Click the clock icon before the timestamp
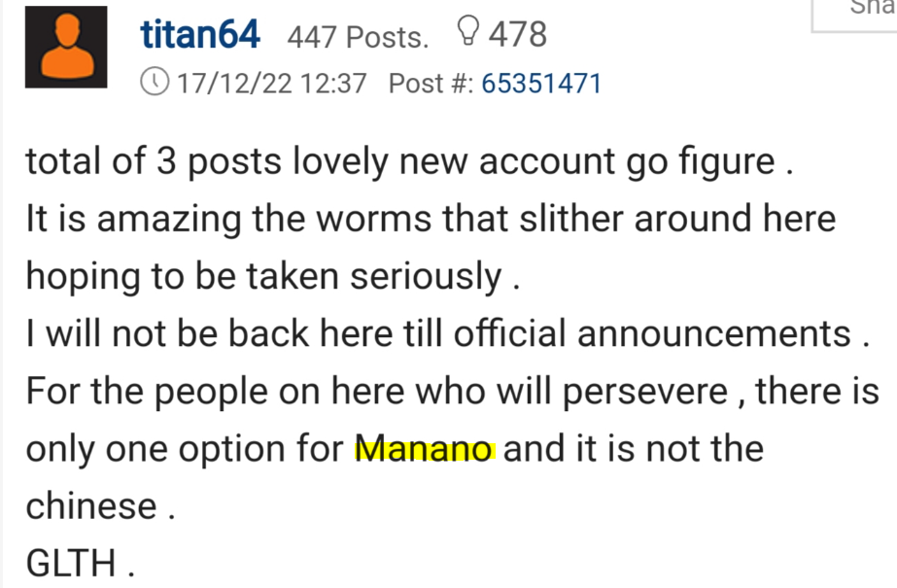 [x=156, y=83]
